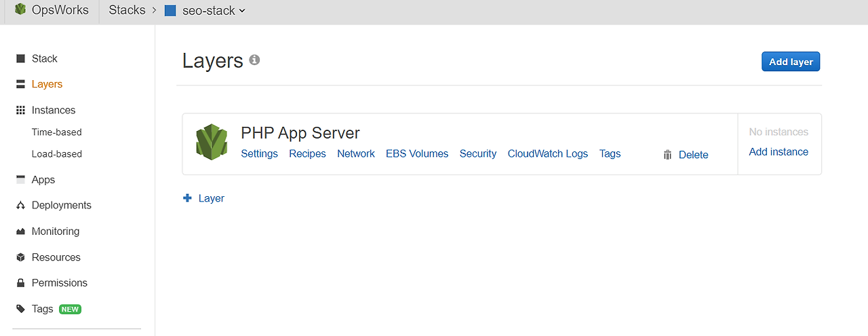Viewport: 868px width, 336px height.
Task: Open the layer Settings link
Action: pyautogui.click(x=260, y=154)
